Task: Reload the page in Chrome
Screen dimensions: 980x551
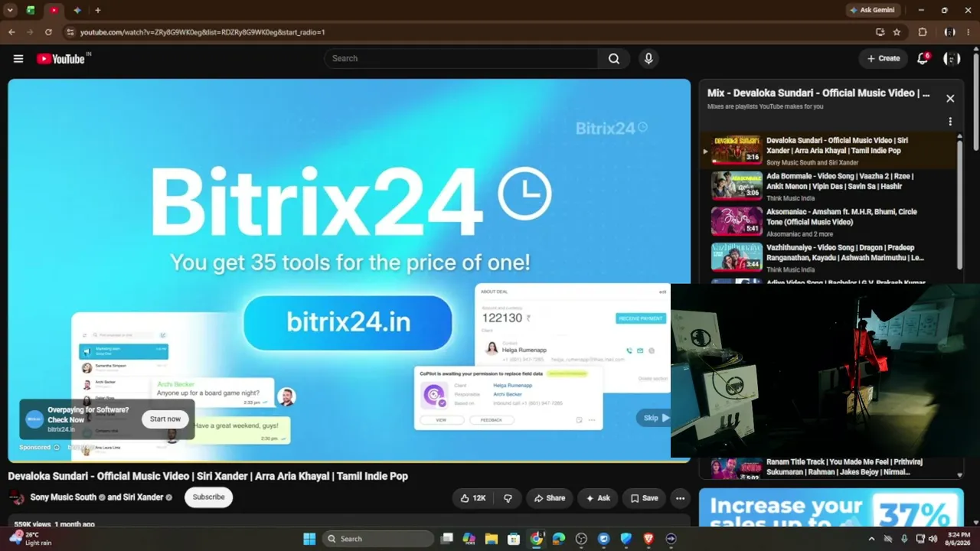Action: coord(48,32)
